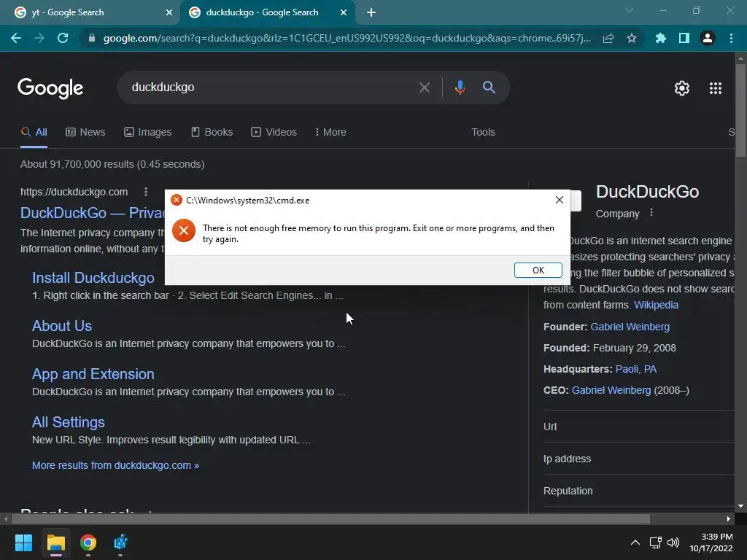Click the blue app icon in taskbar
The width and height of the screenshot is (747, 560).
120,542
